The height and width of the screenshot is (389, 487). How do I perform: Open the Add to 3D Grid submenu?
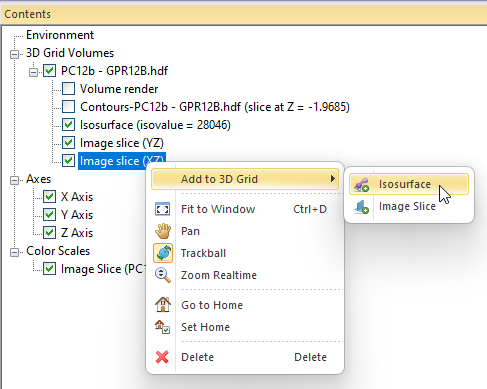coord(245,179)
